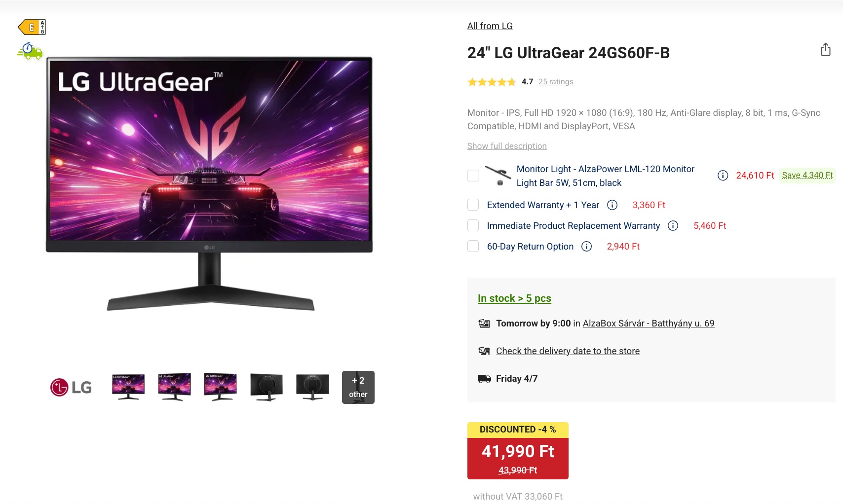843x504 pixels.
Task: Tick the Monitor Light Bar checkbox
Action: [473, 176]
